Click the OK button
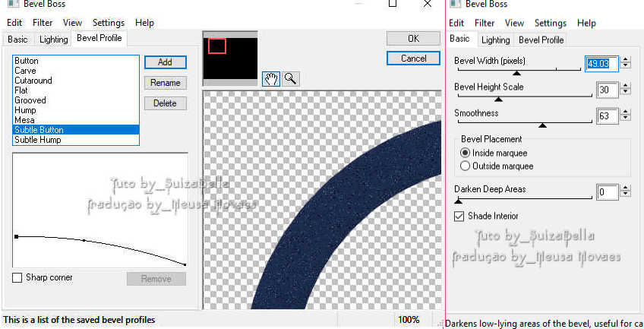644x329 pixels. coord(413,38)
